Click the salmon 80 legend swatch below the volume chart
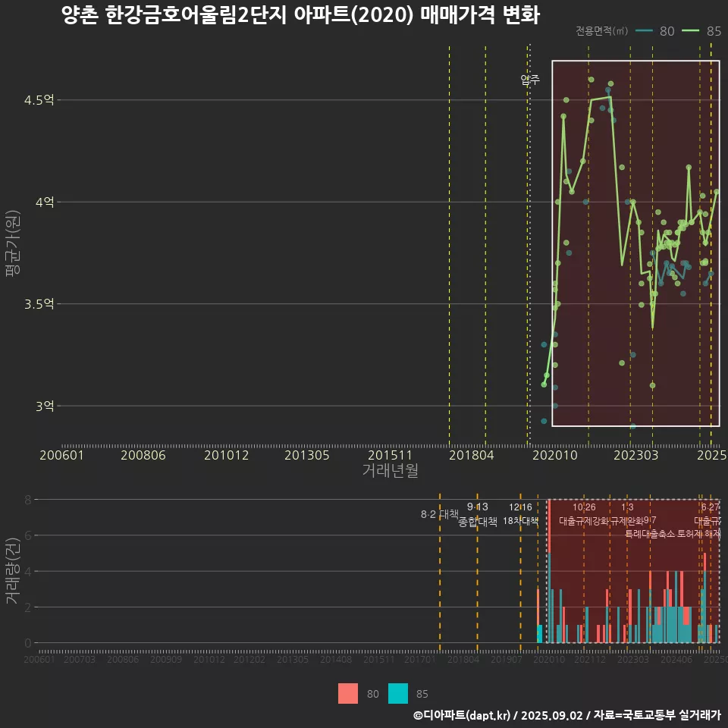 pyautogui.click(x=347, y=694)
